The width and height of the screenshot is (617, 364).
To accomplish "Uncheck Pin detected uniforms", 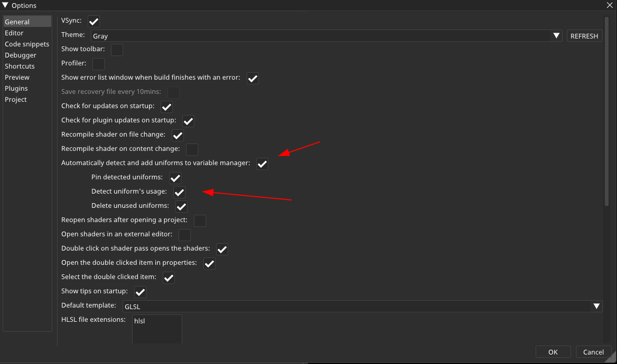I will [x=175, y=178].
